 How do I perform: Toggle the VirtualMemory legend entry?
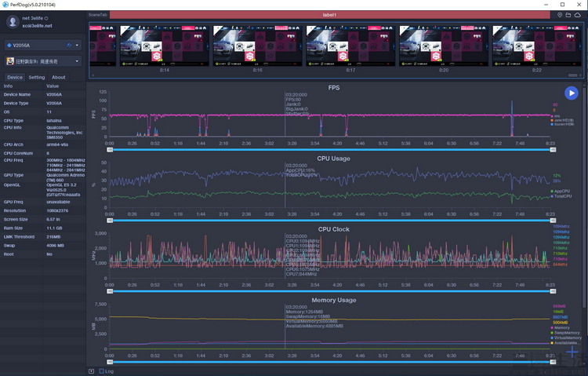pos(566,338)
